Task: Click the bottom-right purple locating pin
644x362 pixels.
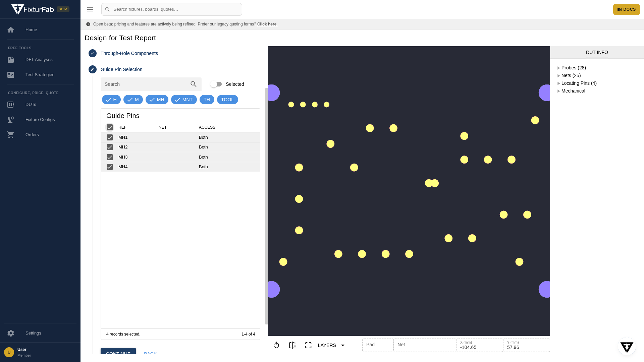Action: pyautogui.click(x=545, y=289)
